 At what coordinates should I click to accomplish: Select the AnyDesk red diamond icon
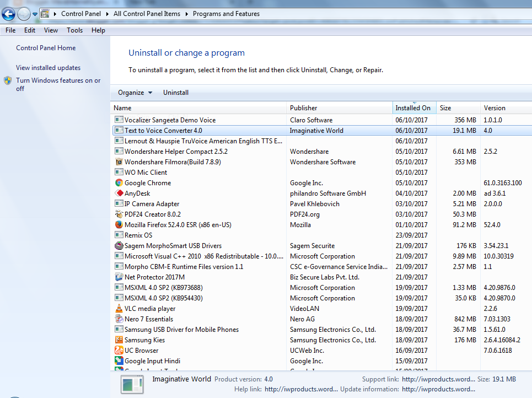point(119,193)
